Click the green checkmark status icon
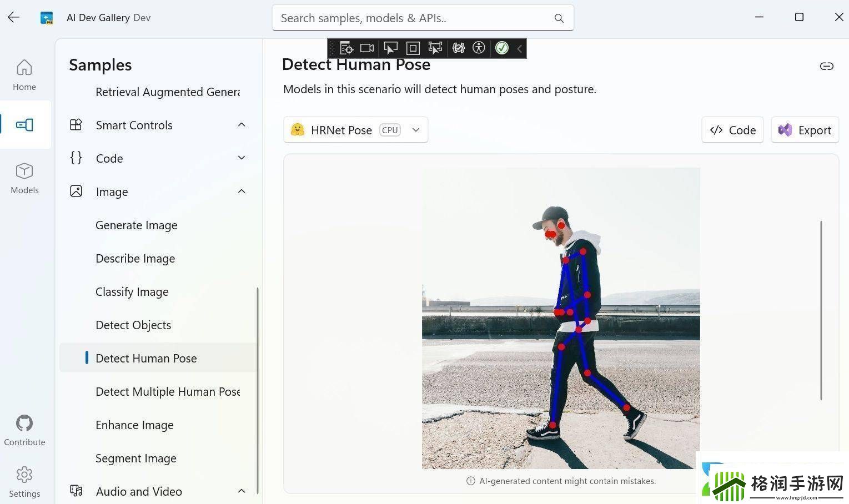Viewport: 849px width, 504px height. (x=501, y=48)
